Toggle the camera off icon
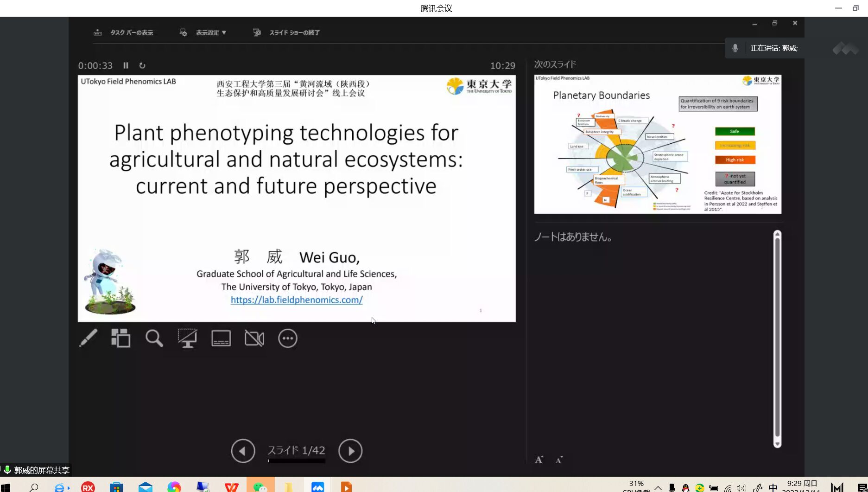Screen dimensions: 868x492 pos(254,338)
